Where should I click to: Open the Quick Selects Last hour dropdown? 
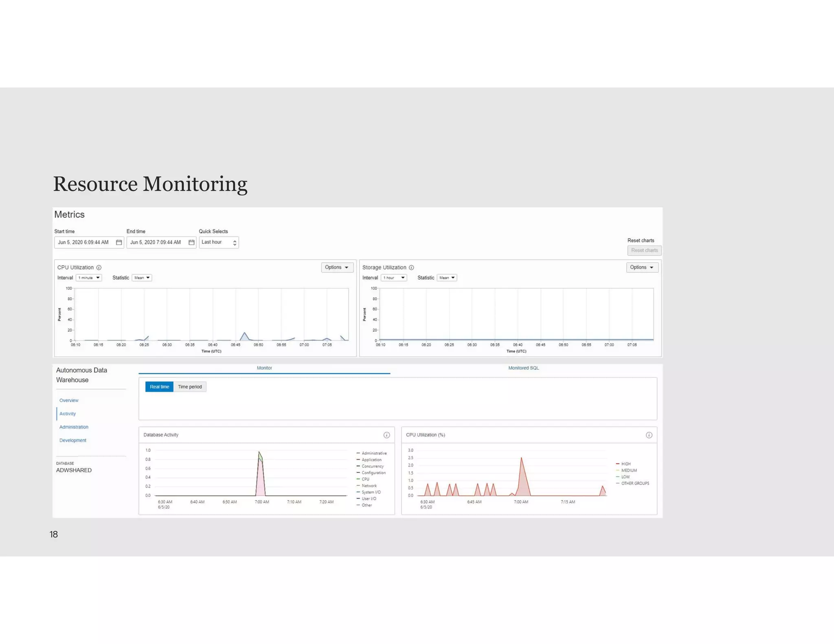click(219, 242)
